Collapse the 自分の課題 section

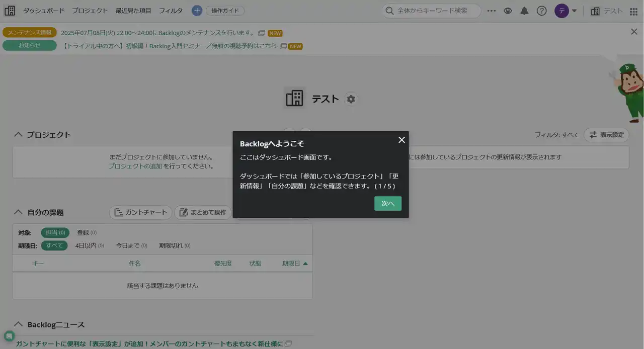pyautogui.click(x=19, y=212)
